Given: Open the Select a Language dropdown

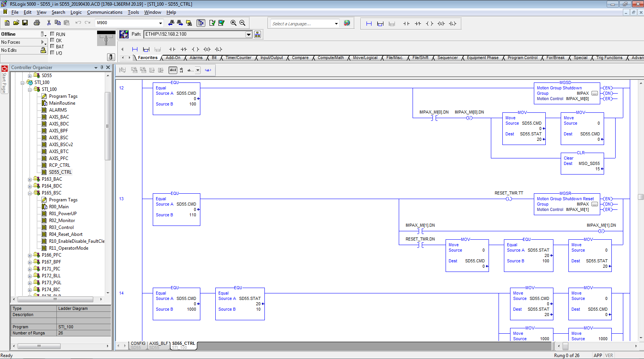Looking at the screenshot, I should pos(336,24).
